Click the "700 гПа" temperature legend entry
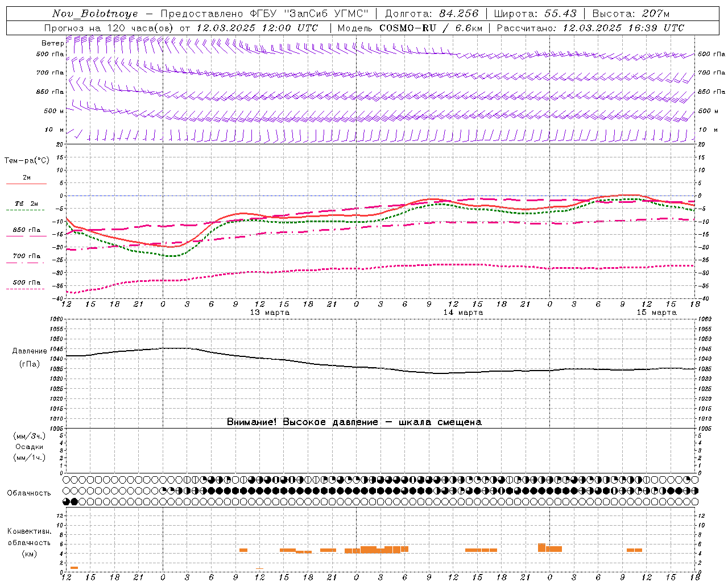The width and height of the screenshot is (728, 582). tap(27, 256)
